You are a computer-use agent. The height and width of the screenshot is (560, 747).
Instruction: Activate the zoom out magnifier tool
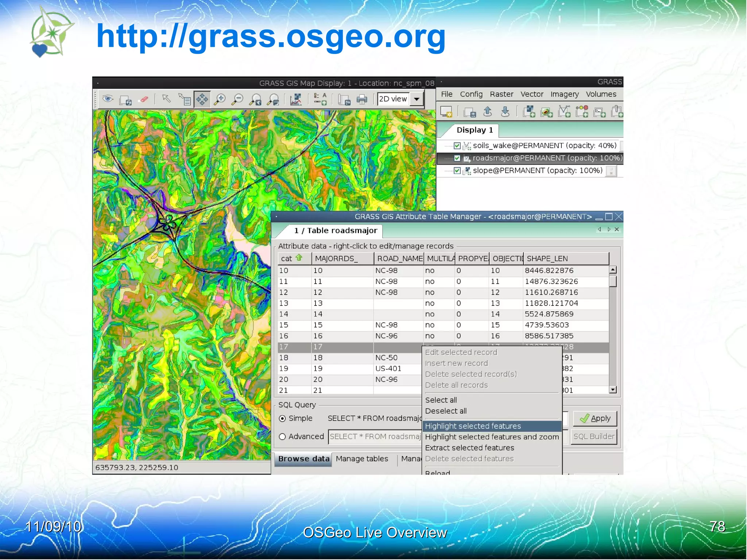click(x=238, y=99)
